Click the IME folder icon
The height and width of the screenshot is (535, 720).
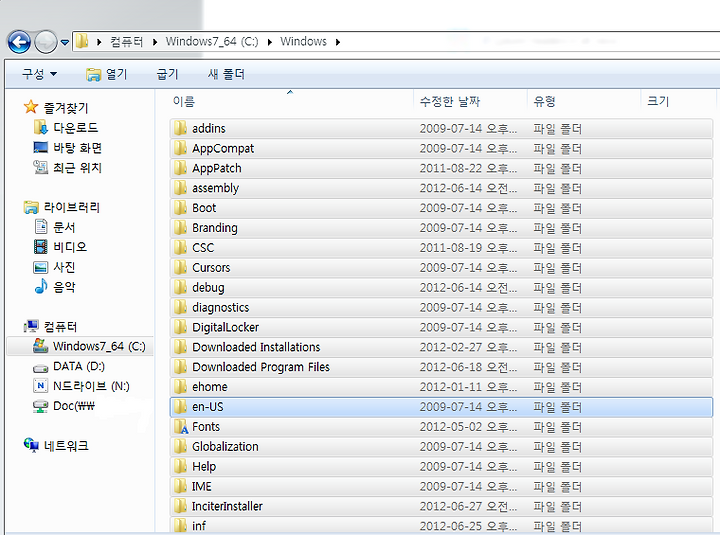[x=180, y=486]
